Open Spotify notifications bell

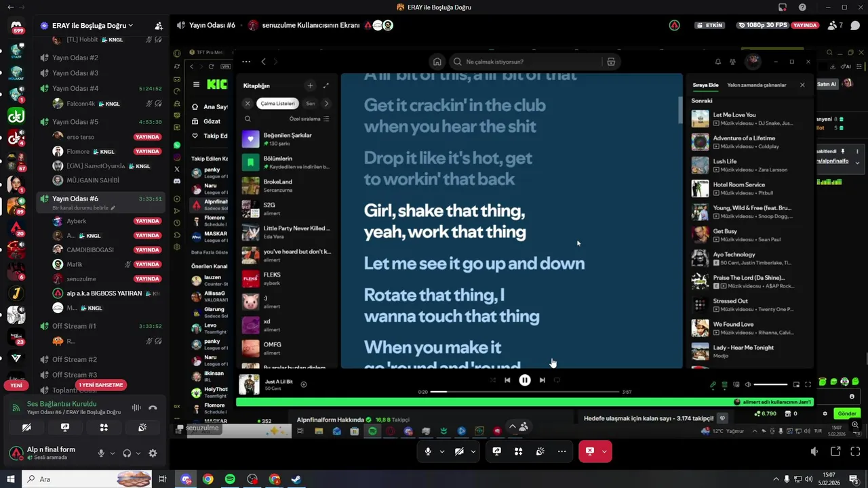coord(718,62)
